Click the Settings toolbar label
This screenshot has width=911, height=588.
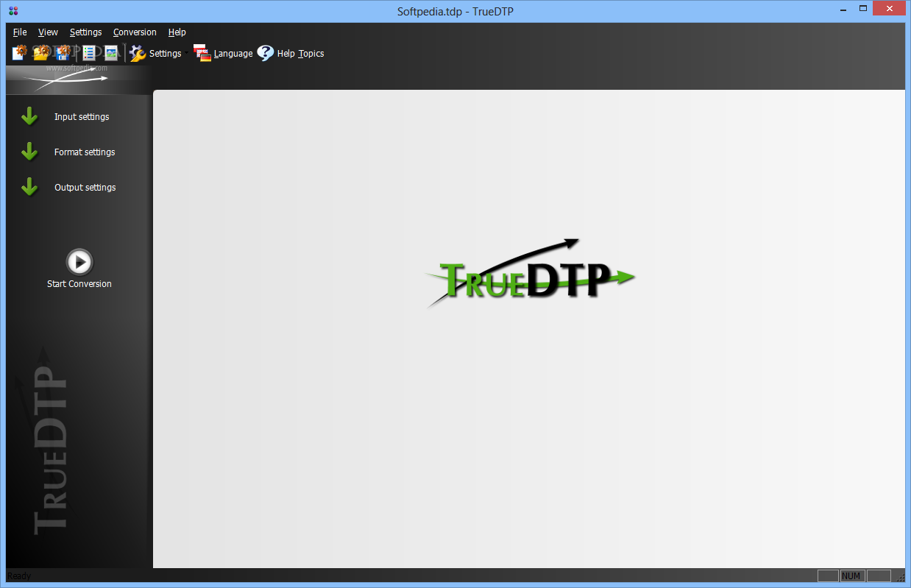click(x=165, y=54)
